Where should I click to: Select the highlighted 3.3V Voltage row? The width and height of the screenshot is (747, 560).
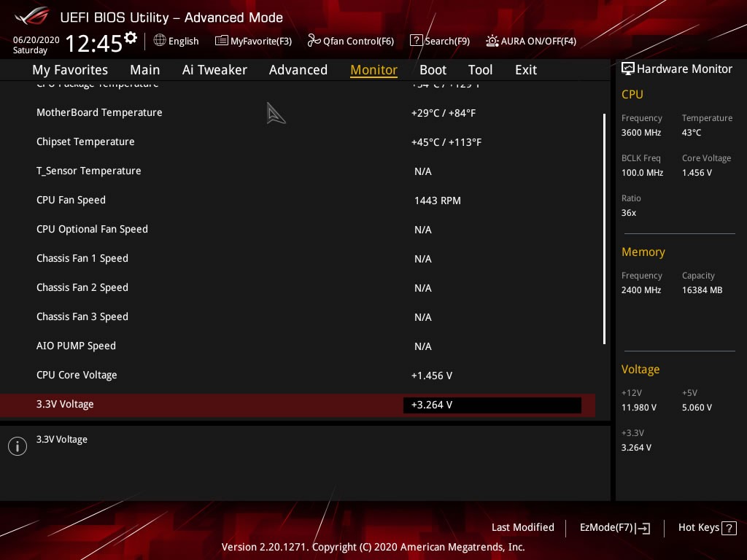[x=298, y=405]
